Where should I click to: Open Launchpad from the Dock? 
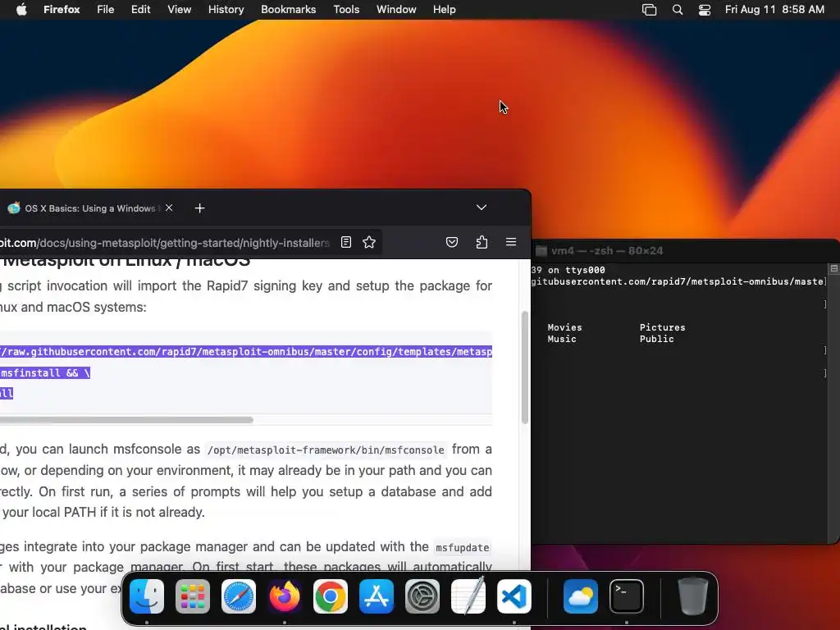click(192, 596)
